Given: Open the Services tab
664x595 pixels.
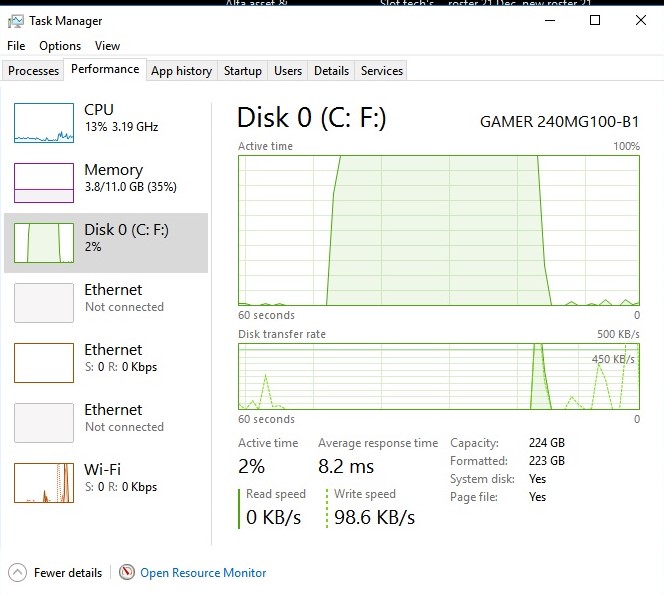Looking at the screenshot, I should pos(382,71).
